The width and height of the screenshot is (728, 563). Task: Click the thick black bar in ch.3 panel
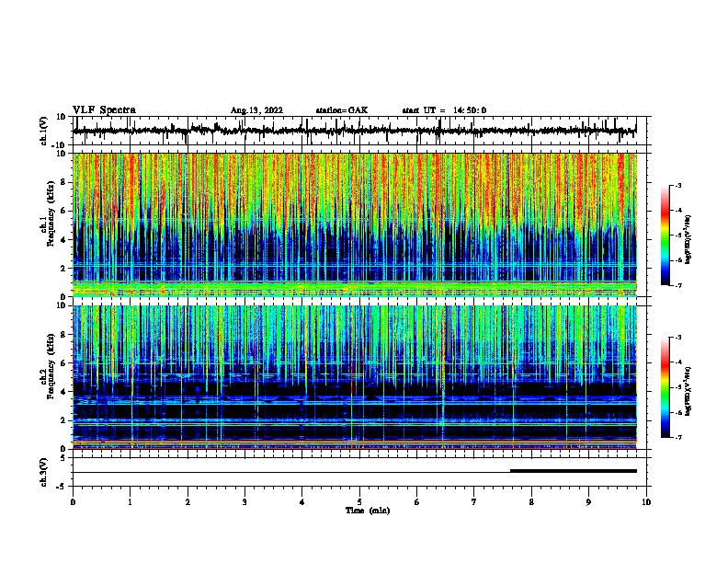574,471
